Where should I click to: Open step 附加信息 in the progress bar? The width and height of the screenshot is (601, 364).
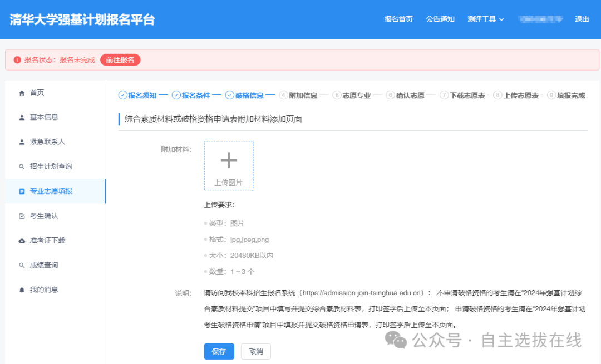pyautogui.click(x=301, y=95)
